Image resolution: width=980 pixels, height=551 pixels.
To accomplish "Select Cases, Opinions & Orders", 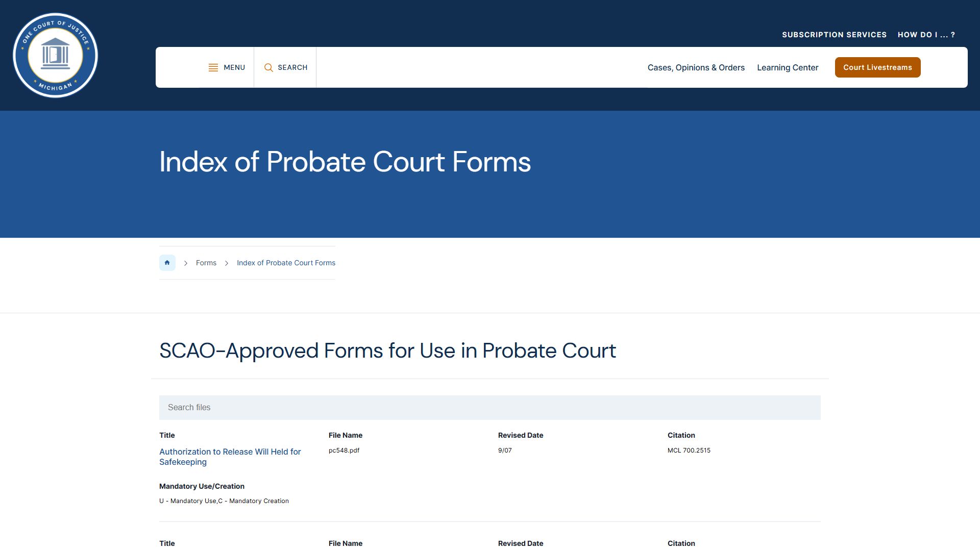I will (696, 67).
